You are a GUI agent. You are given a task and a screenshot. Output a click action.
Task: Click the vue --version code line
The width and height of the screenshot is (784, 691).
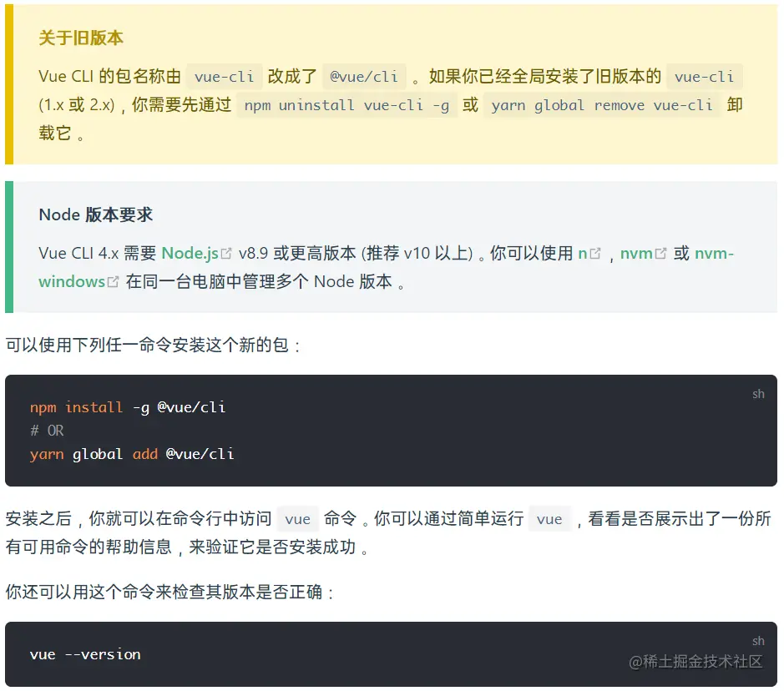(x=85, y=654)
